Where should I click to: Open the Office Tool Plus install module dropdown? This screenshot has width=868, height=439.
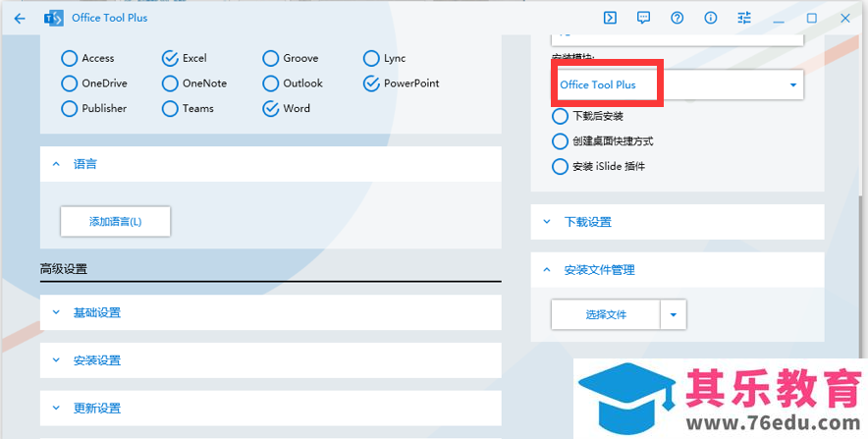tap(677, 84)
